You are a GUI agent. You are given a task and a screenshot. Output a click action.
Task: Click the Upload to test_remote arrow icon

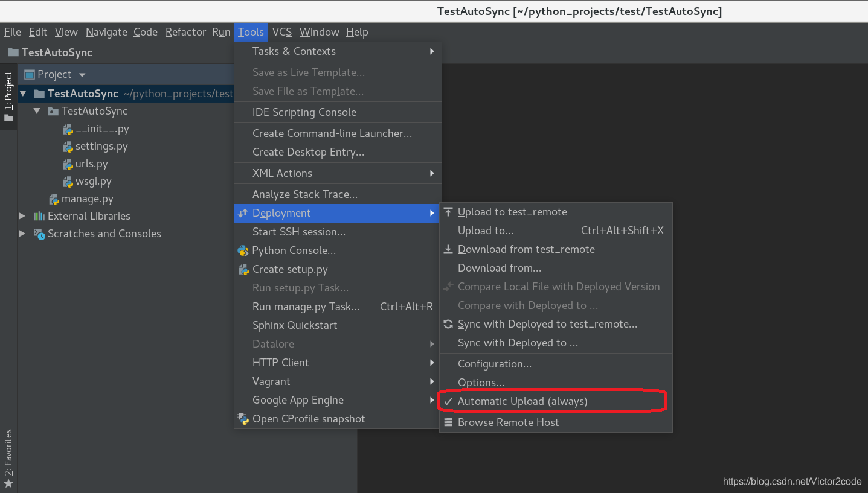coord(448,212)
